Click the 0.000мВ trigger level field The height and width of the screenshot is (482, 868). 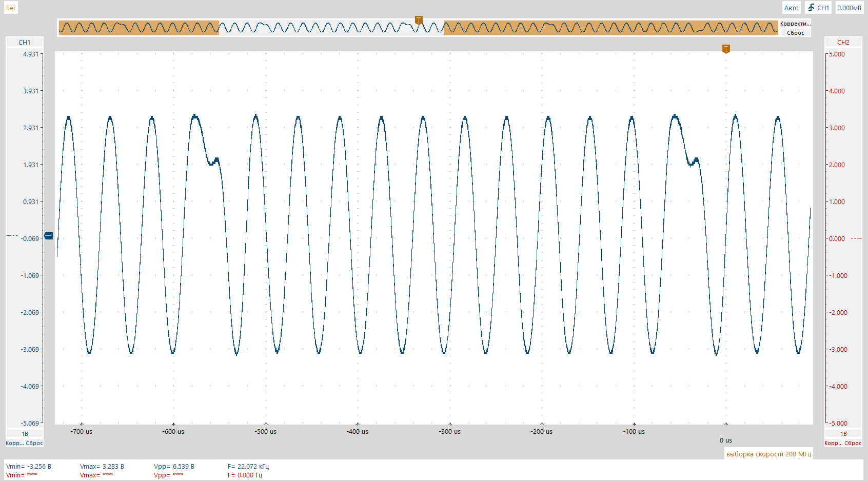coord(849,8)
